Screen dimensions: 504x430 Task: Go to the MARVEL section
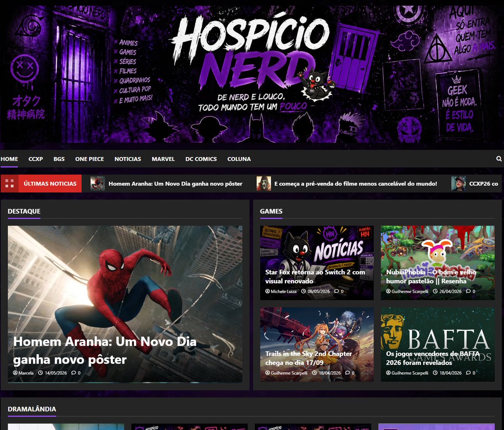(x=163, y=159)
